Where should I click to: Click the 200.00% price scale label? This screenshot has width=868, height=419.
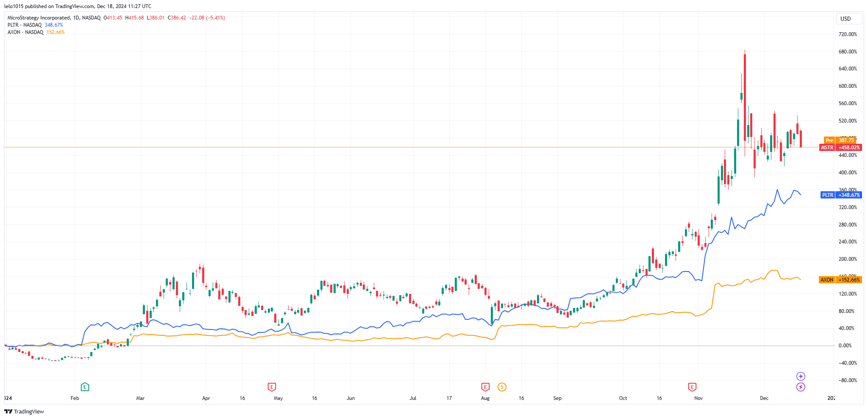click(848, 259)
